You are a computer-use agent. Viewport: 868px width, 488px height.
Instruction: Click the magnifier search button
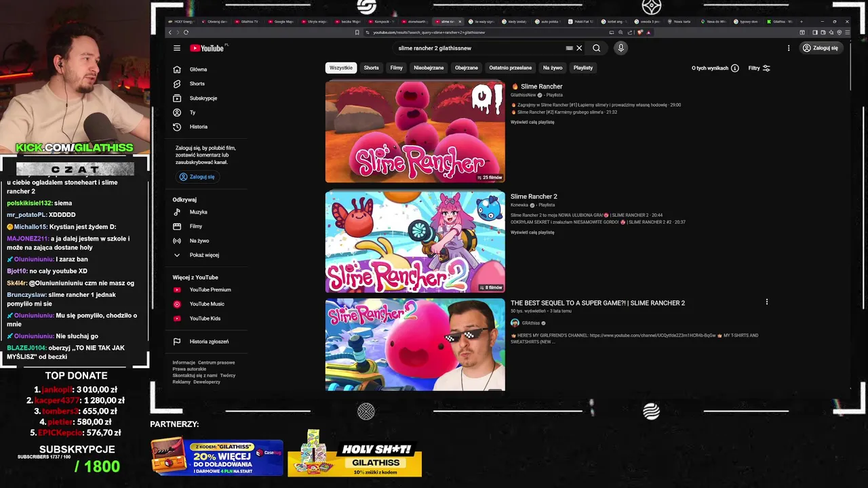point(596,48)
